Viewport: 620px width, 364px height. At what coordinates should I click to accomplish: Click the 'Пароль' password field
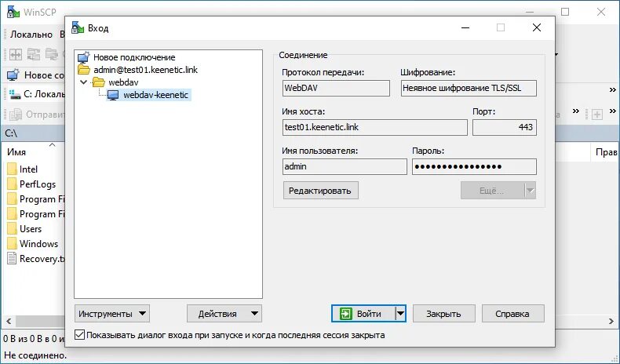pos(474,166)
